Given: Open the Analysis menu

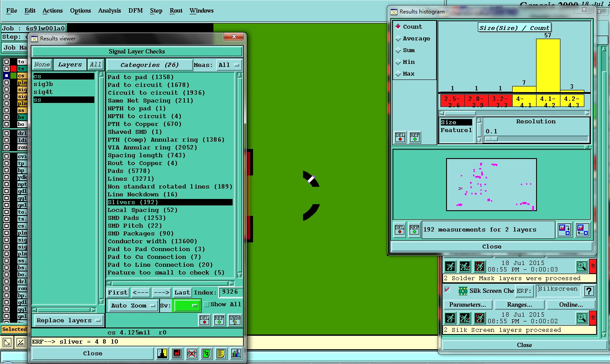Looking at the screenshot, I should 110,10.
